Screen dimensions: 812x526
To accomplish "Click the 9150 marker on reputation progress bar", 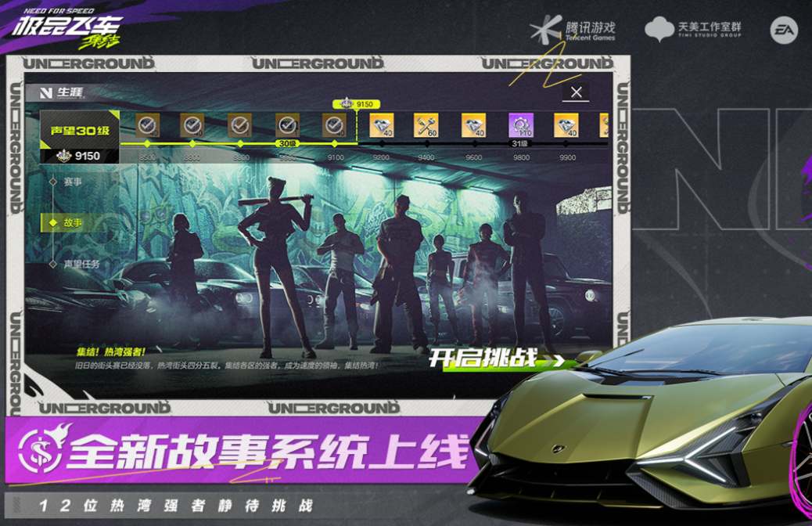I will point(357,104).
